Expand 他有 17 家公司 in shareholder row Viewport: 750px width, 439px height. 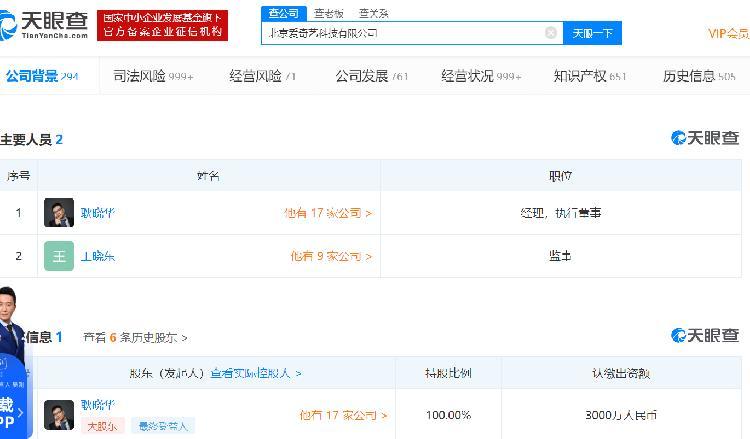tap(343, 415)
